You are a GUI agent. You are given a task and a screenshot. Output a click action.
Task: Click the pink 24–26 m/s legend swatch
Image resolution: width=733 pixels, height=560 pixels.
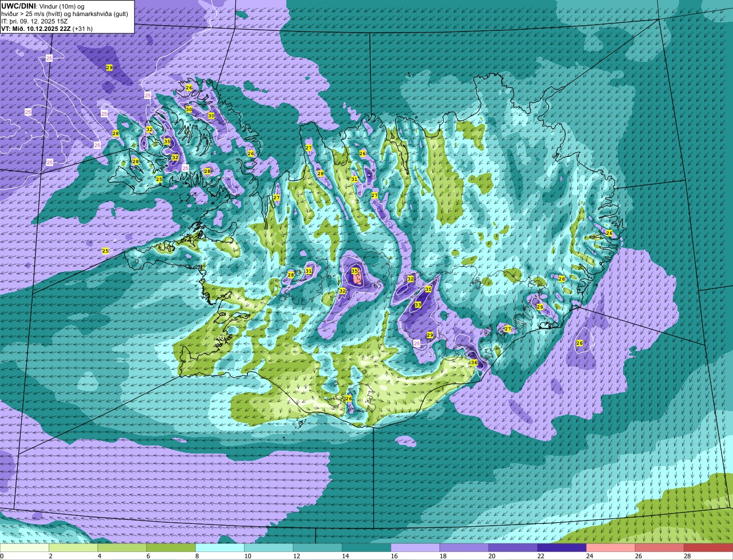[x=611, y=548]
